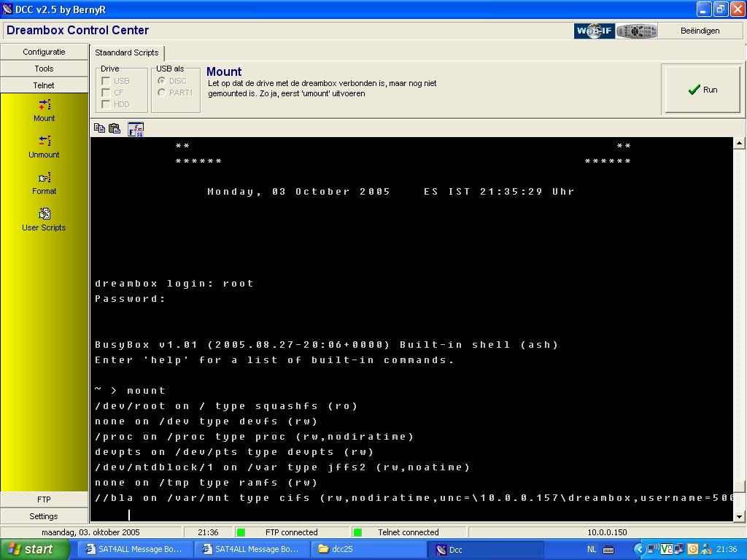The image size is (747, 560).
Task: Click the 'maandag, 03. oktober 2005' status text
Action: point(90,532)
